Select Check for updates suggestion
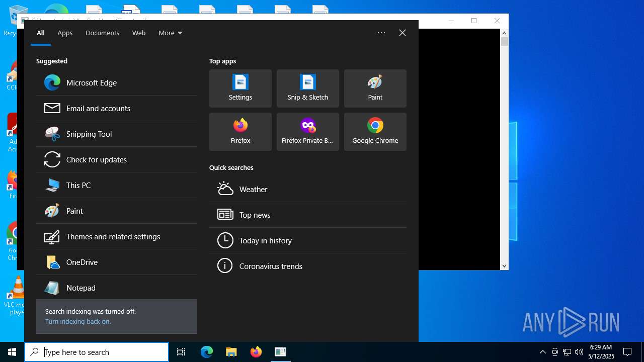Viewport: 644px width, 362px height. [x=117, y=159]
